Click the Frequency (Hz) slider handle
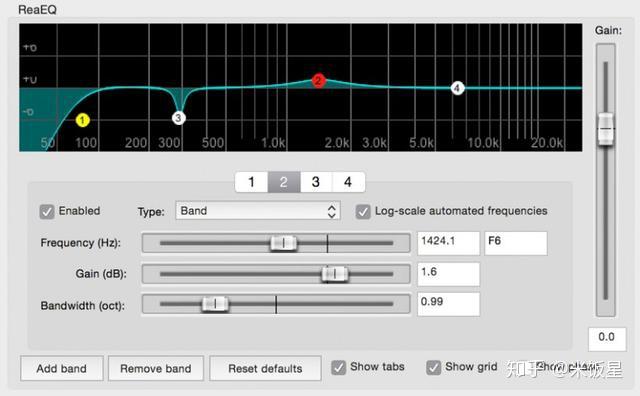 (x=284, y=243)
